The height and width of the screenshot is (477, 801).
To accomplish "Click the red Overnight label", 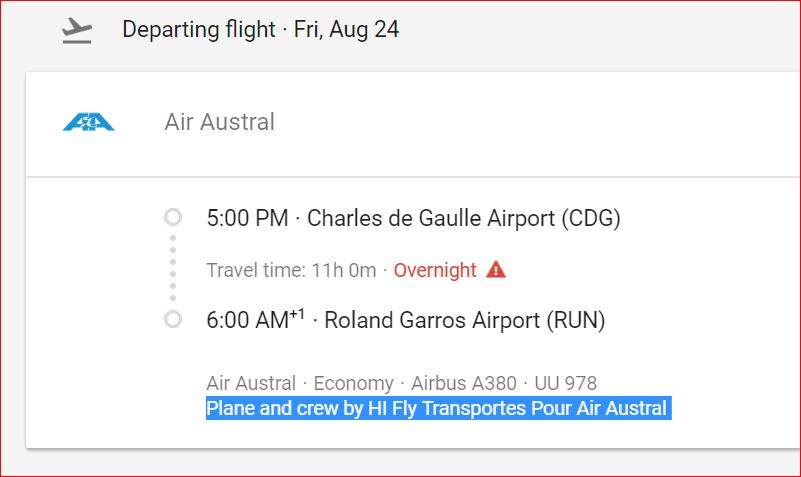I will (435, 270).
